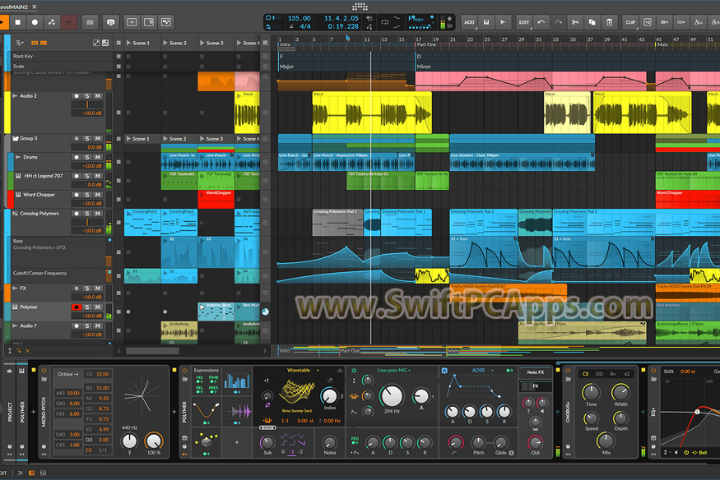720x480 pixels.
Task: Mute the Audio 7 track
Action: 98,326
